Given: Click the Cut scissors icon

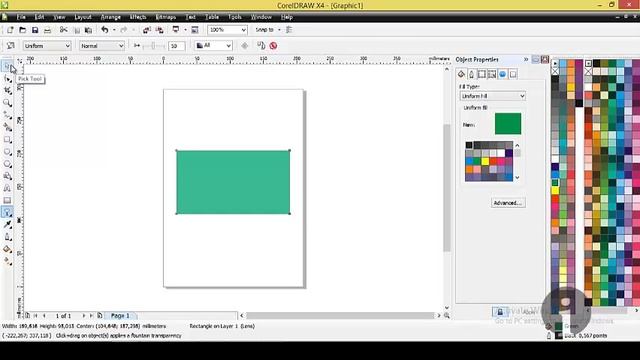Looking at the screenshot, I should [x=64, y=30].
